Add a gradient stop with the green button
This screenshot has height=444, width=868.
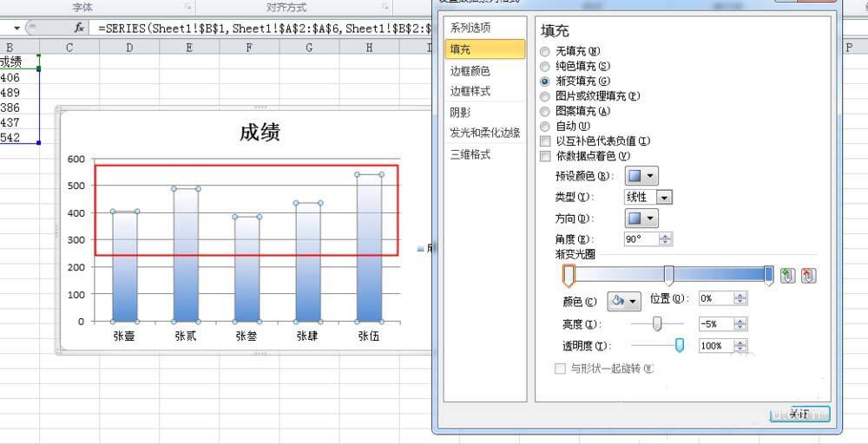point(788,275)
